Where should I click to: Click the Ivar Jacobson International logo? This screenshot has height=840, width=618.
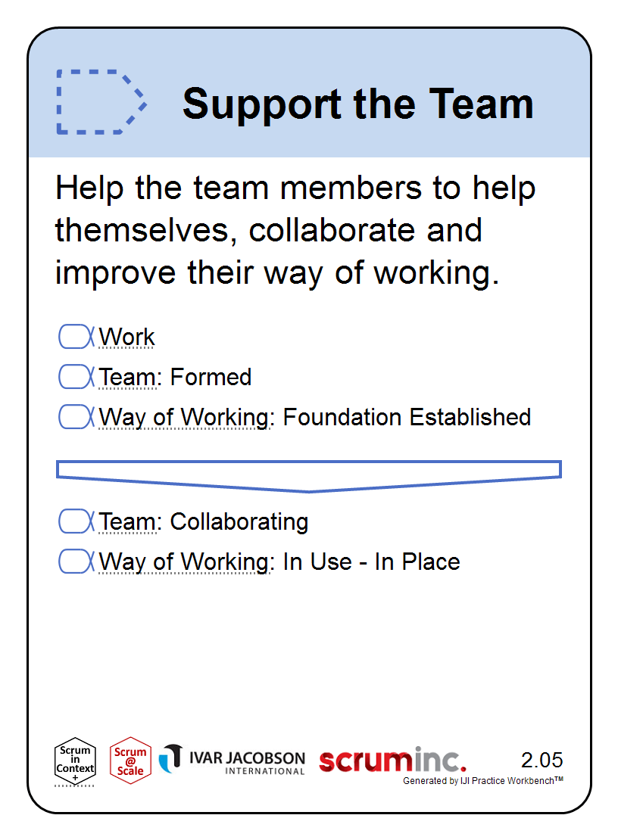(x=232, y=760)
